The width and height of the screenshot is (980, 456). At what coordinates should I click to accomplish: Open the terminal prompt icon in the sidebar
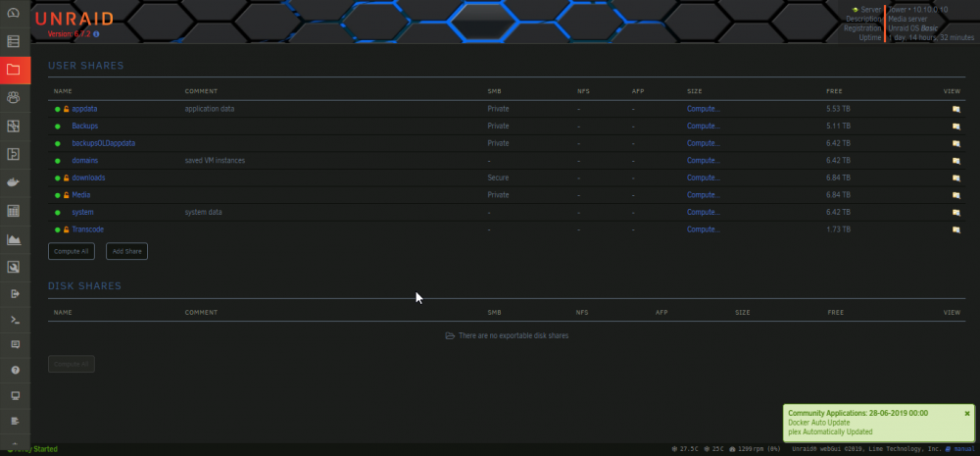pos(16,320)
